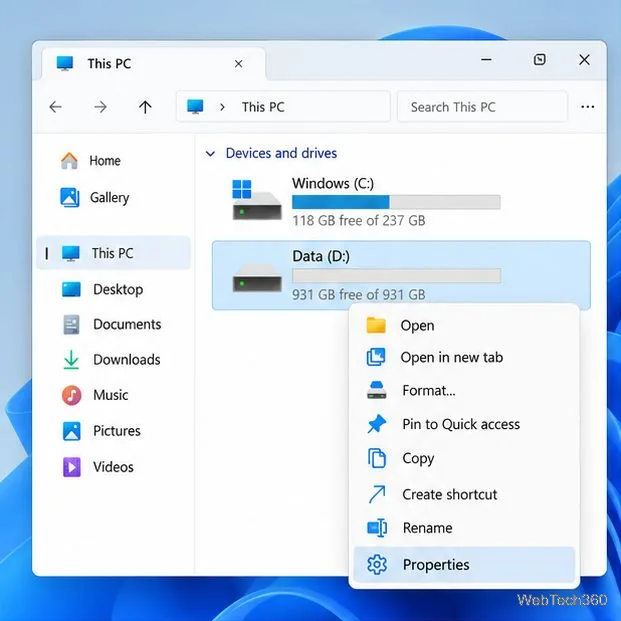Viewport: 621px width, 621px height.
Task: Close the File Explorer window
Action: 584,60
